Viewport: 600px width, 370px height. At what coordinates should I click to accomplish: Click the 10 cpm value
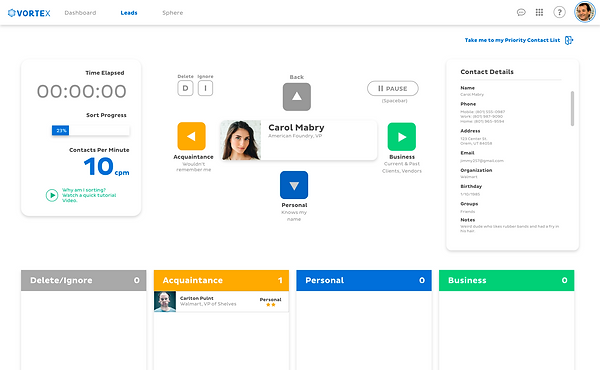106,167
